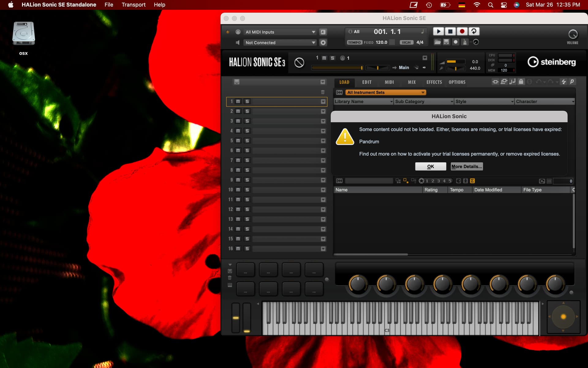
Task: Click the SIGN time signature button
Action: (406, 42)
